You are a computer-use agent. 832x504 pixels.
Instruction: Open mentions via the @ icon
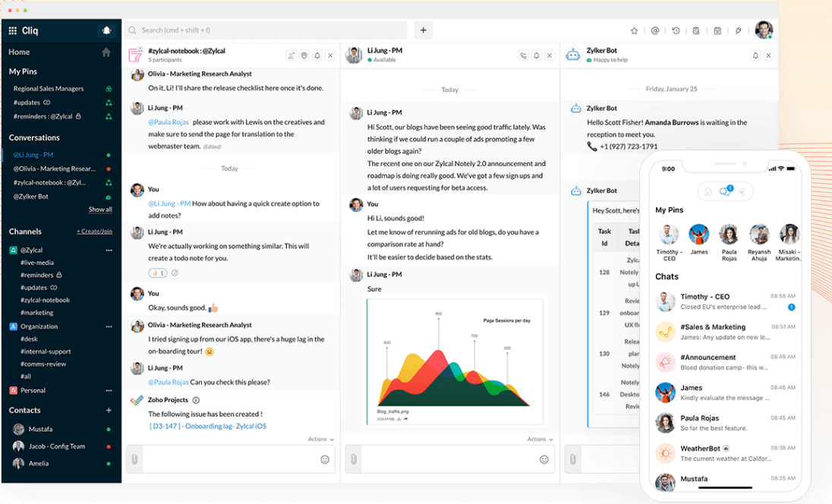pyautogui.click(x=655, y=31)
